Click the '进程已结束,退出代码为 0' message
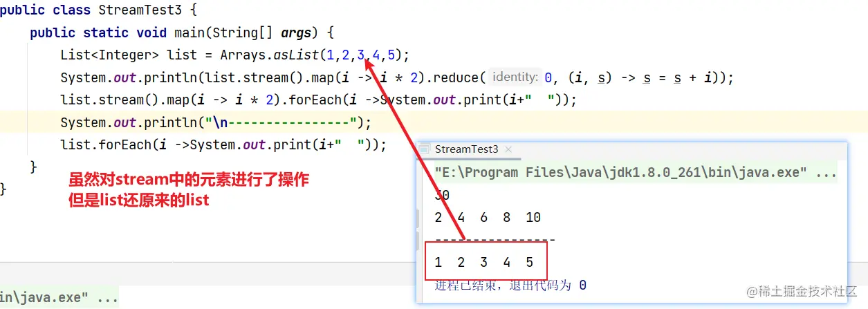 pos(511,285)
